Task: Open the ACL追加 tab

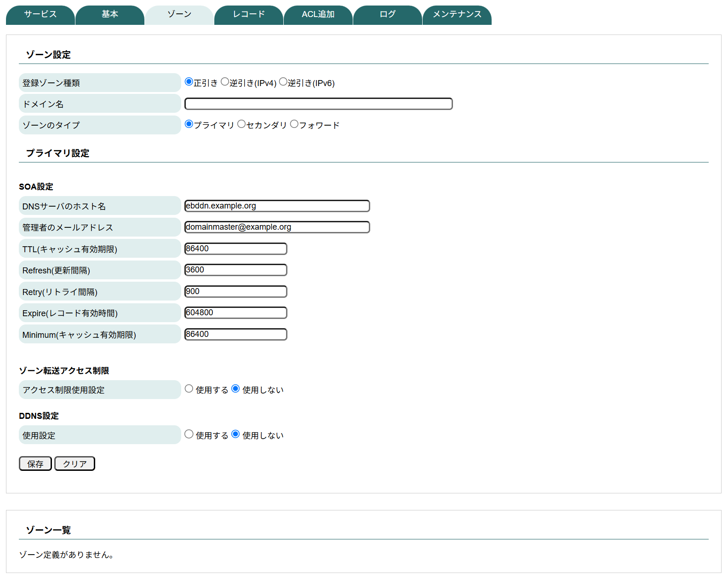Action: pyautogui.click(x=318, y=15)
